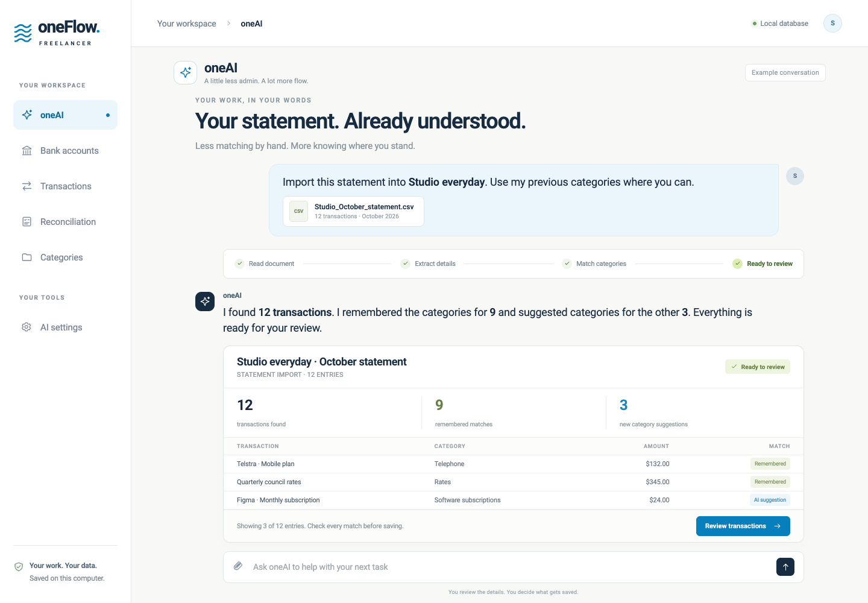Image resolution: width=868 pixels, height=603 pixels.
Task: Click the AI suggestion badge for Figma
Action: [770, 500]
